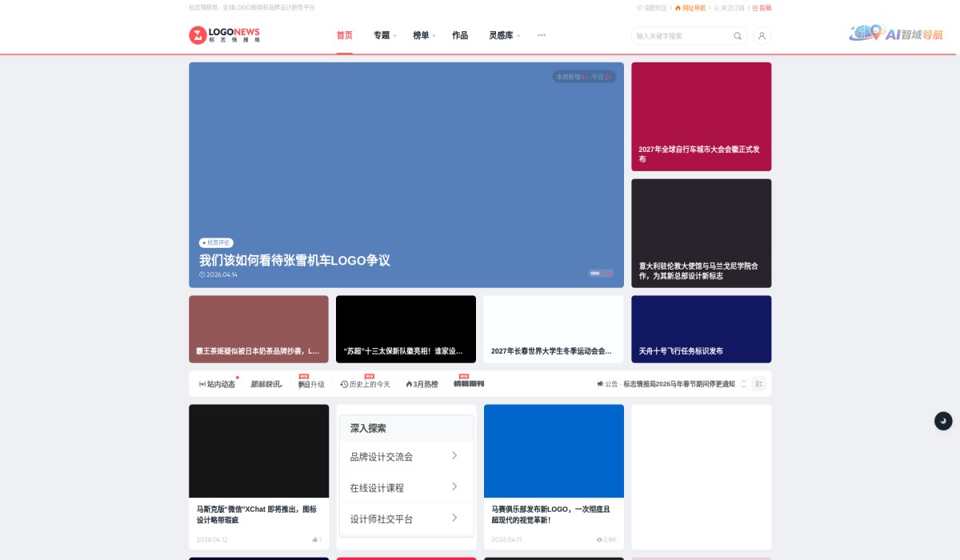Open the 首页 tab
The height and width of the screenshot is (560, 960).
345,35
